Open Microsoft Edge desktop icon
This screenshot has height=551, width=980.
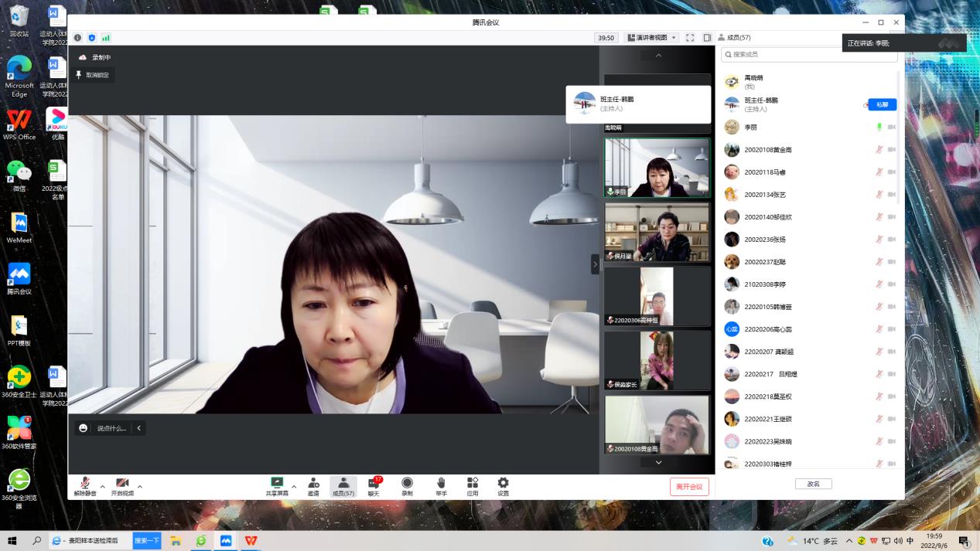[19, 76]
